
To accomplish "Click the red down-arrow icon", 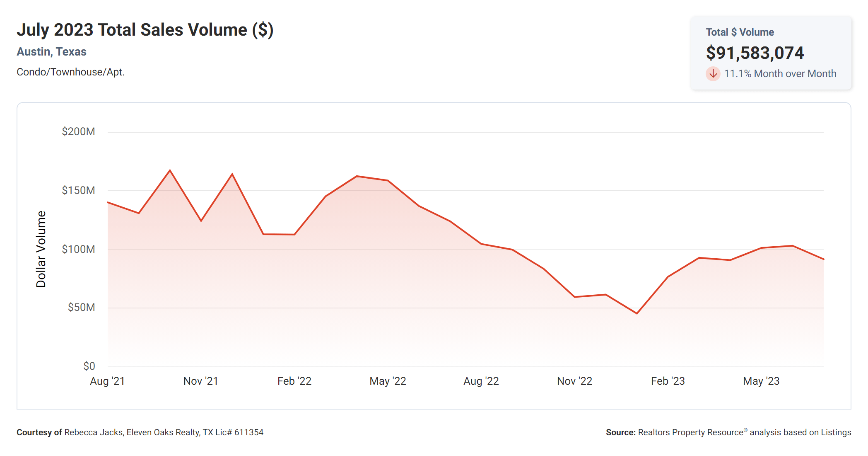I will tap(713, 74).
